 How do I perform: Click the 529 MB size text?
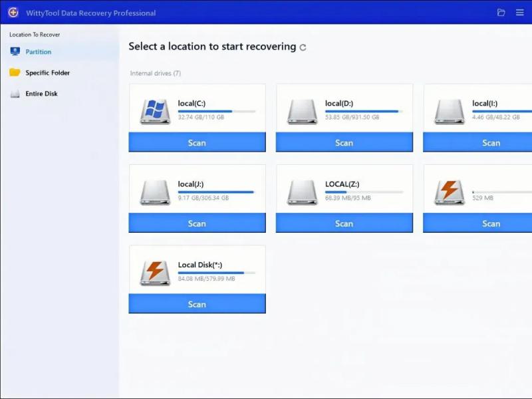(x=483, y=198)
